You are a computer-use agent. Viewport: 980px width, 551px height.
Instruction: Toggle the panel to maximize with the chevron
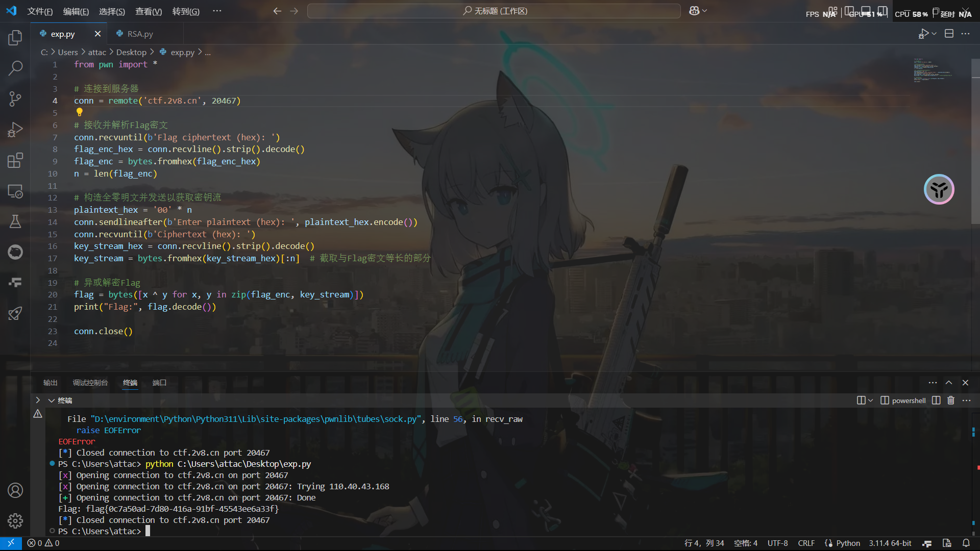949,382
